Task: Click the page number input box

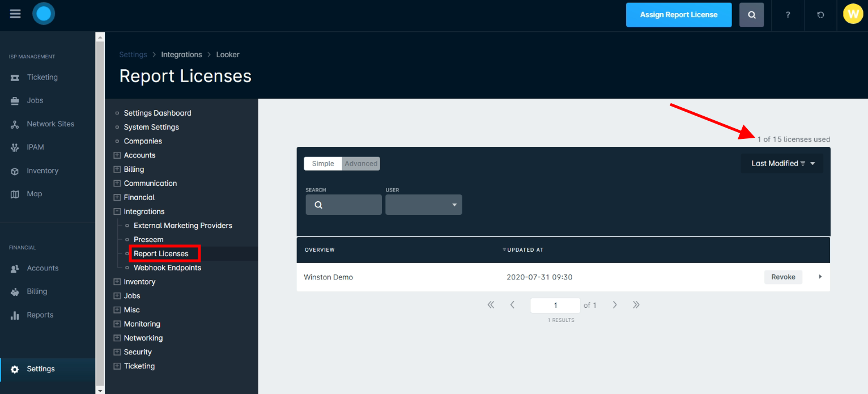Action: tap(555, 305)
